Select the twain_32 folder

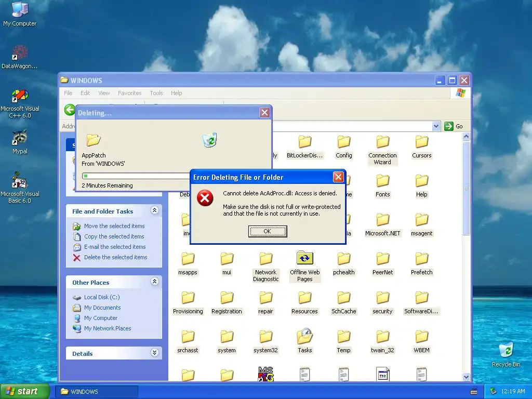382,342
